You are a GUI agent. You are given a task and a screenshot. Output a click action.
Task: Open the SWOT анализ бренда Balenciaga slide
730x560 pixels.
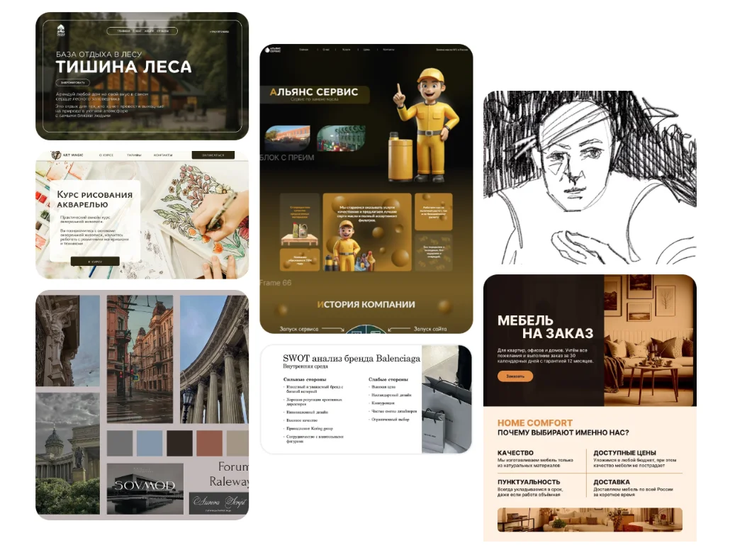366,399
